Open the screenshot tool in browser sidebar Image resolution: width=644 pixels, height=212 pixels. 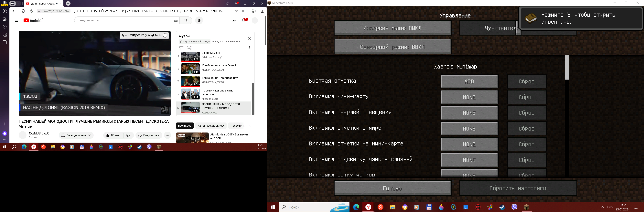click(x=5, y=35)
